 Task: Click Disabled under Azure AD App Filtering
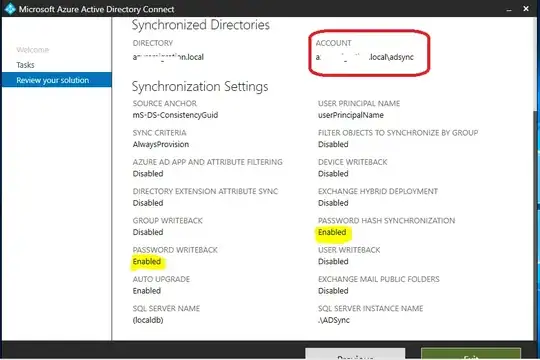click(x=148, y=174)
